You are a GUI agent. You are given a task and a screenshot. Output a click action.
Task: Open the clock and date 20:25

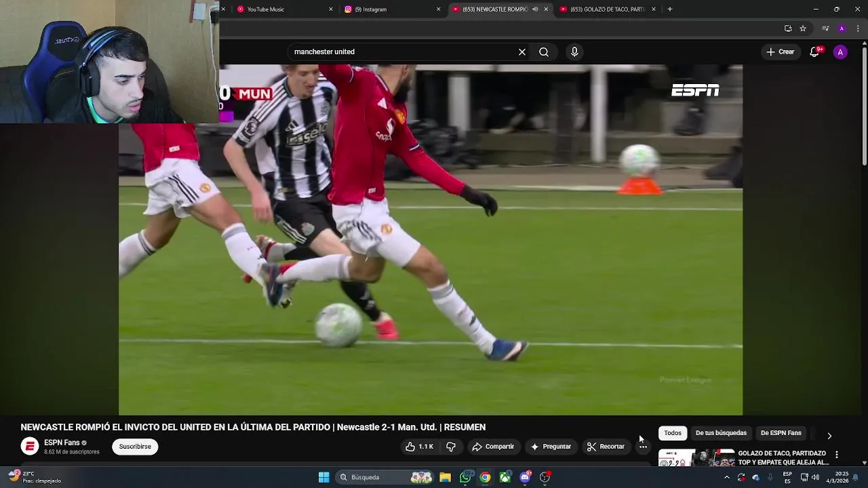(x=838, y=477)
